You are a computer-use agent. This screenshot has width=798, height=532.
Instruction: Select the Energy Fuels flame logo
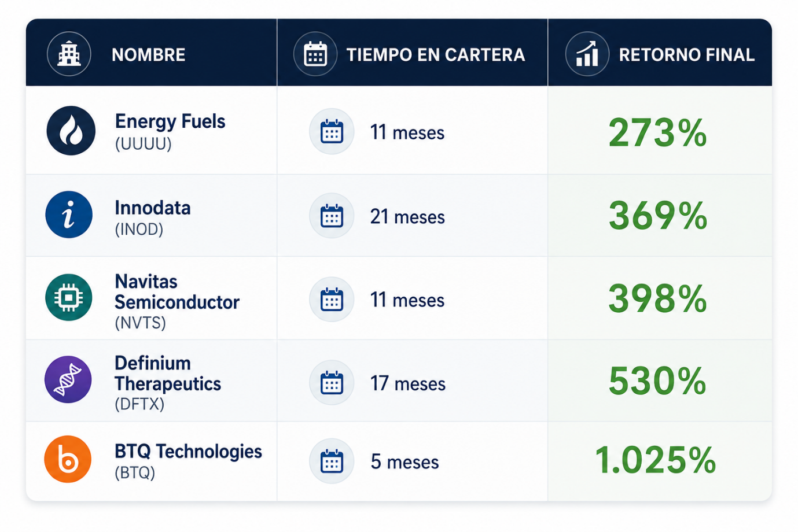[x=71, y=131]
